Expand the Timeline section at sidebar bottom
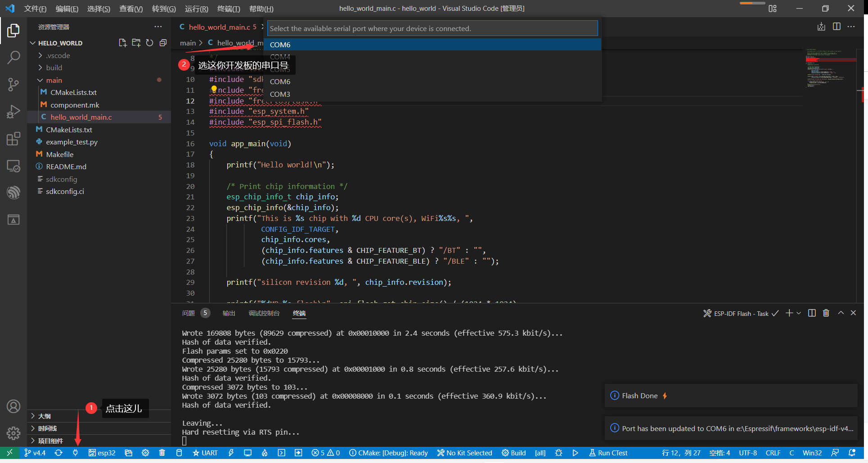868x463 pixels. tap(47, 428)
